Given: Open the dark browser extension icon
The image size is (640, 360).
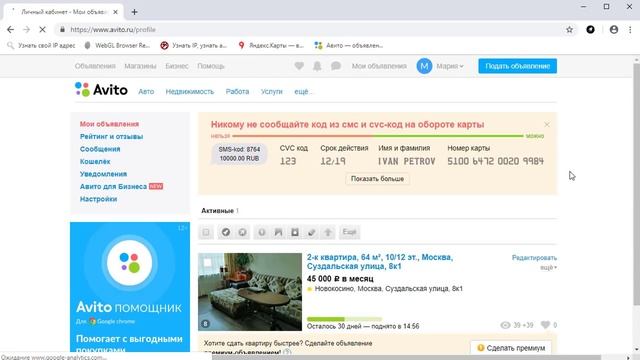Looking at the screenshot, I should click(590, 29).
